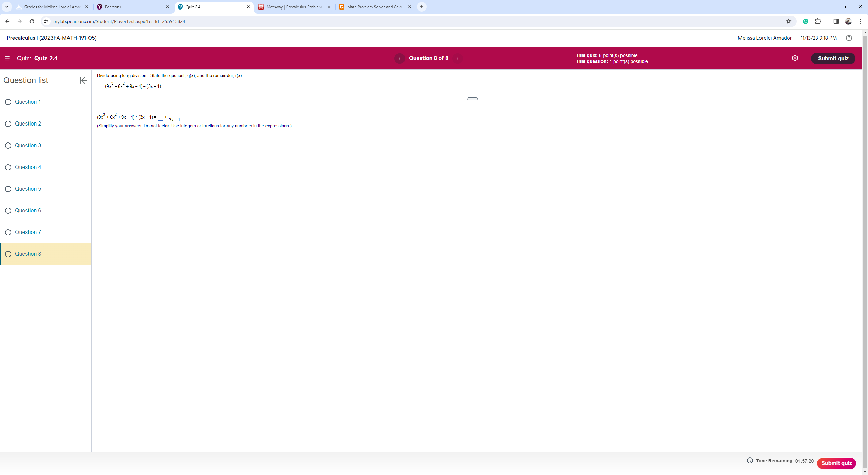Reload the current page
The image size is (868, 475).
pyautogui.click(x=32, y=21)
